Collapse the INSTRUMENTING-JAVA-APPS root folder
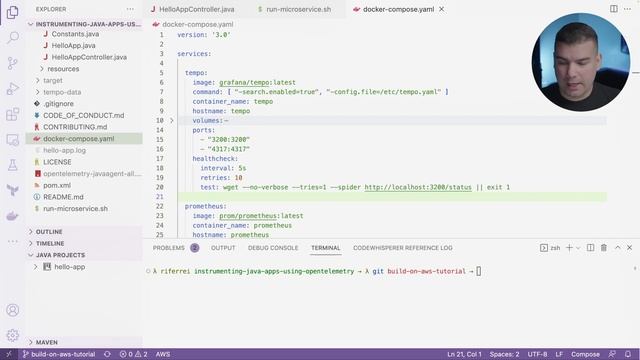This screenshot has width=640, height=360. [84, 24]
